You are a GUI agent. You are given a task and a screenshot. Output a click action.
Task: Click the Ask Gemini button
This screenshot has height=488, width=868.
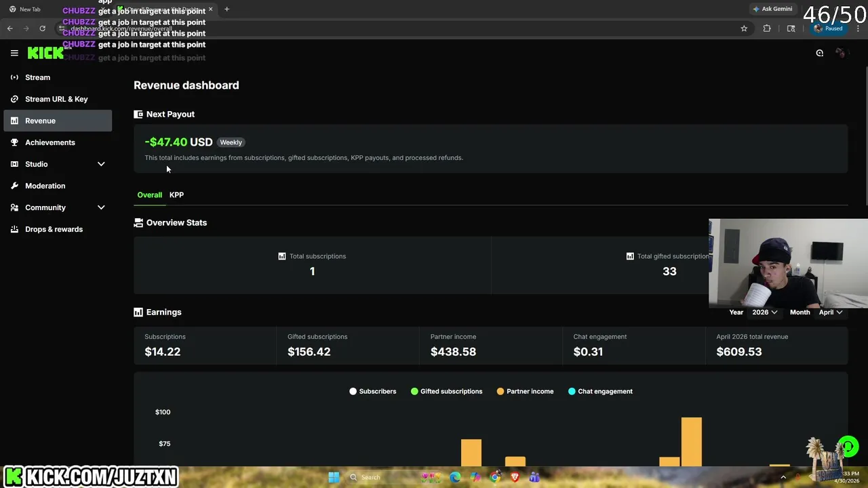click(772, 9)
